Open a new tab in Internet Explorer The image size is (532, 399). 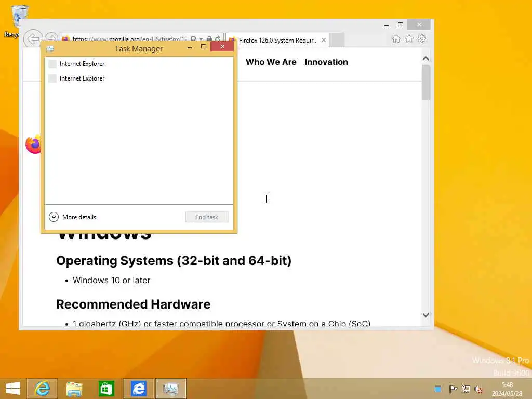[337, 40]
